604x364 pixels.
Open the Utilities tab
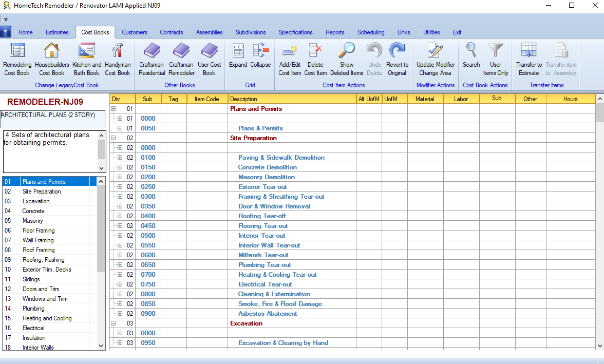pyautogui.click(x=431, y=32)
